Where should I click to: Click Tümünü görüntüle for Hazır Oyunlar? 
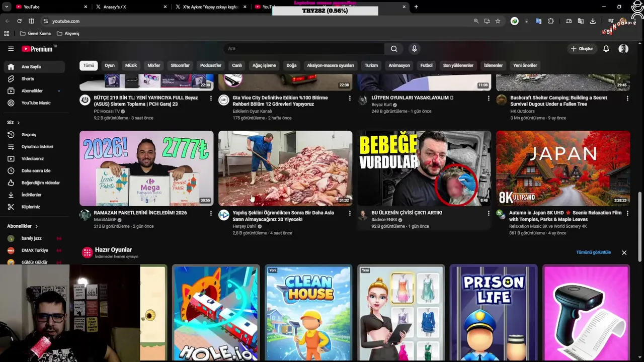click(x=594, y=252)
